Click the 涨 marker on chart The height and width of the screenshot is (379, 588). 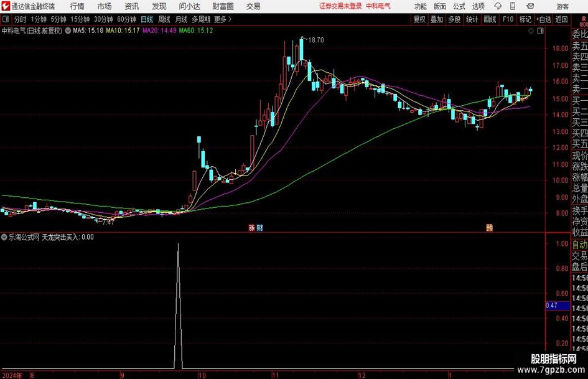(x=251, y=227)
